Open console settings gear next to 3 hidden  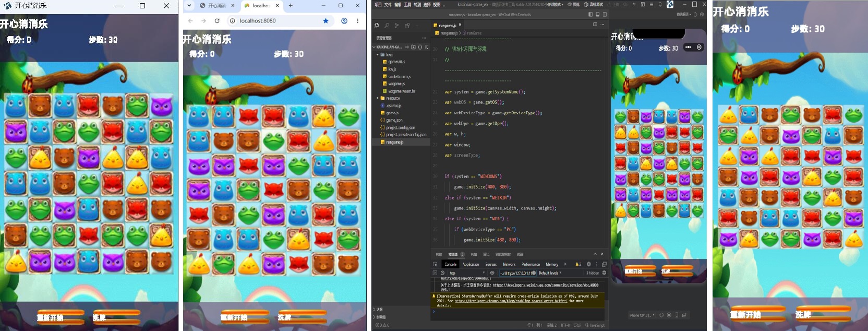[604, 273]
